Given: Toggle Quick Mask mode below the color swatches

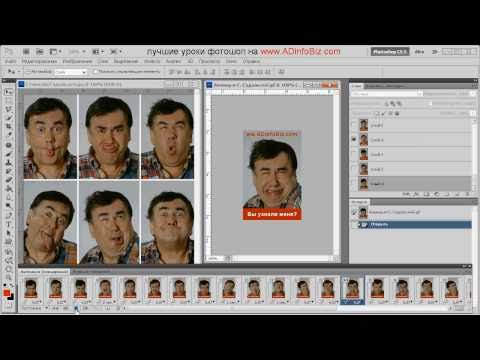Looking at the screenshot, I should [x=9, y=305].
